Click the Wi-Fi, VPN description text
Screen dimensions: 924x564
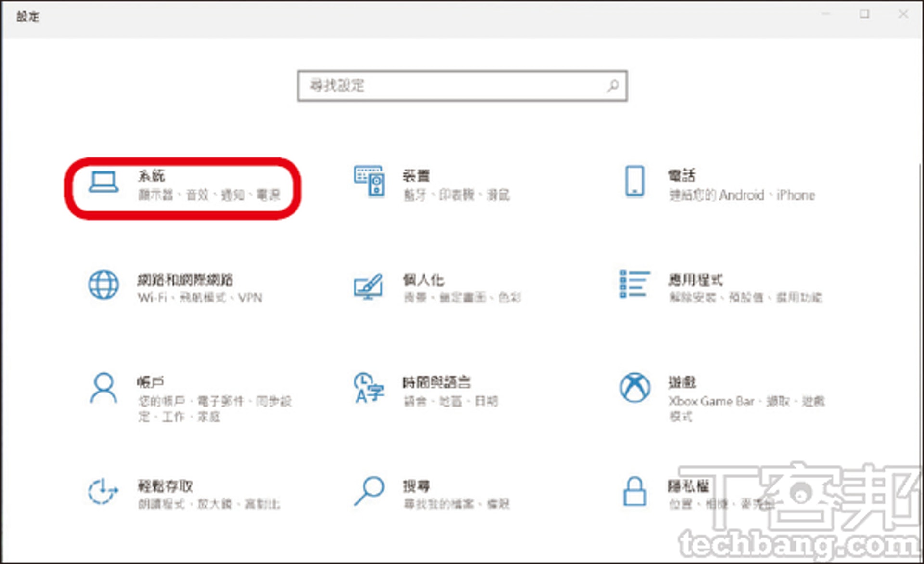[x=200, y=298]
